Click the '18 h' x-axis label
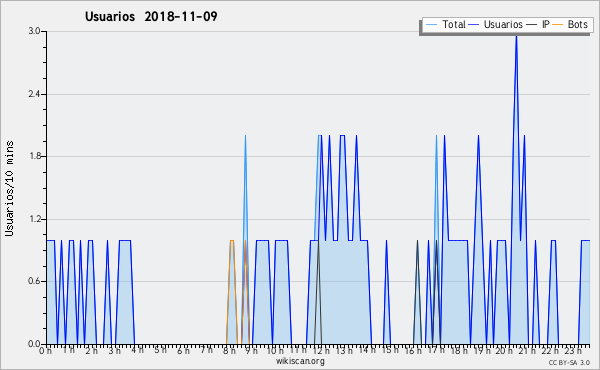600x370 pixels. 459,351
